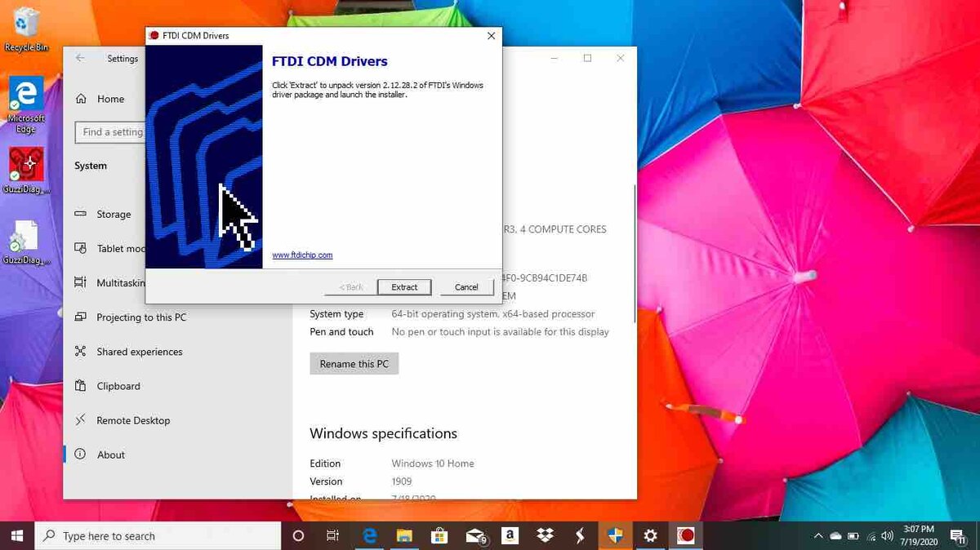This screenshot has height=550, width=980.
Task: Select the GuzziDiag file desktop icon
Action: [26, 242]
